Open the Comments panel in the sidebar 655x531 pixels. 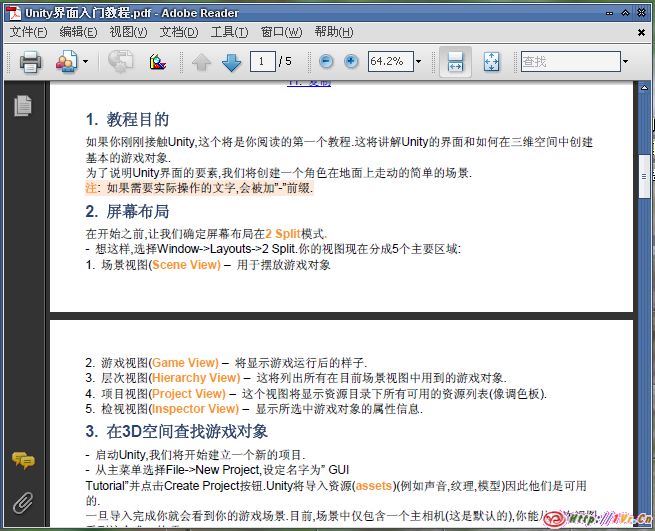click(22, 460)
